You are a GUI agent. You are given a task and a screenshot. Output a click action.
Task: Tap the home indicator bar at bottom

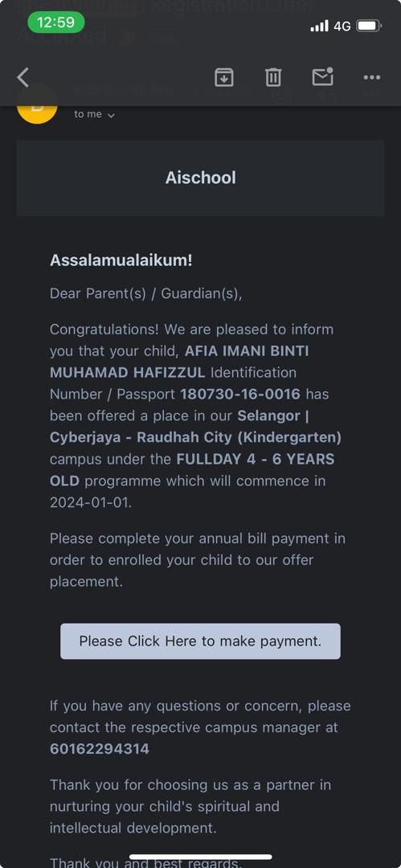pyautogui.click(x=201, y=857)
